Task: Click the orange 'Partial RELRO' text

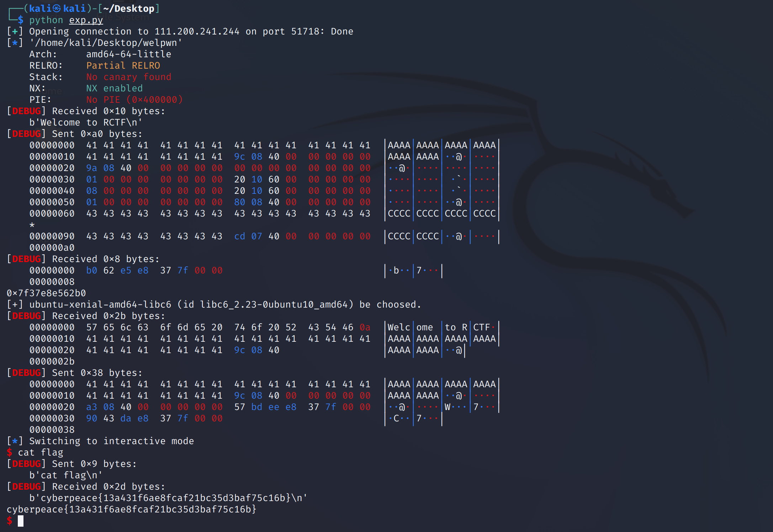Action: point(123,65)
